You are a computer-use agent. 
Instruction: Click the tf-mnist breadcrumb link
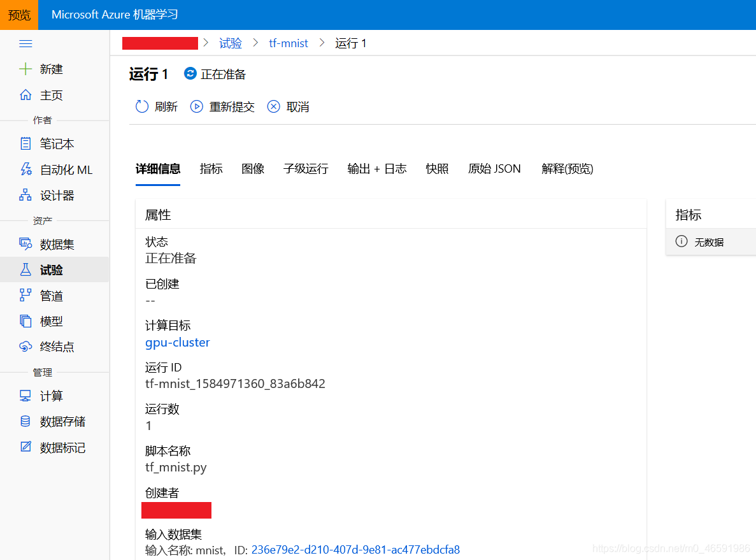pos(289,43)
